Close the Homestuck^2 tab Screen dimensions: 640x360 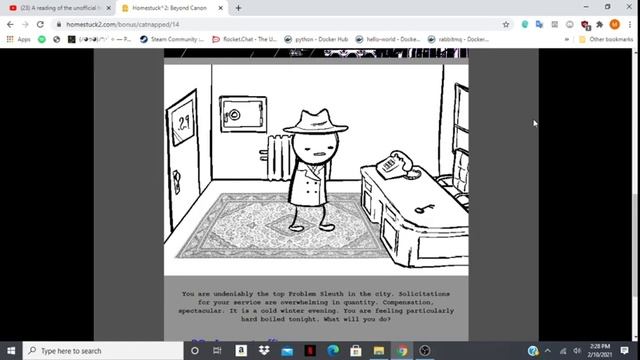(220, 8)
